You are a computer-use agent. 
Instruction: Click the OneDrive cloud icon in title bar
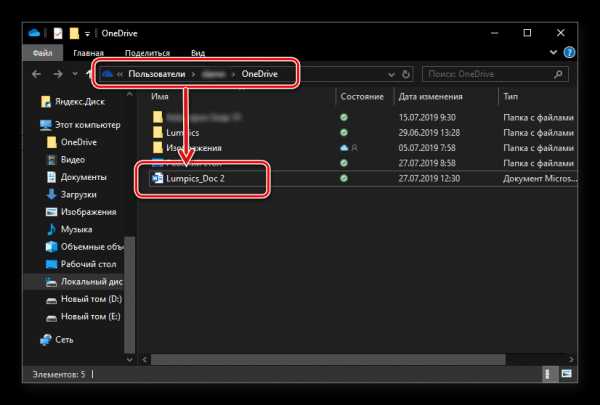pos(34,33)
